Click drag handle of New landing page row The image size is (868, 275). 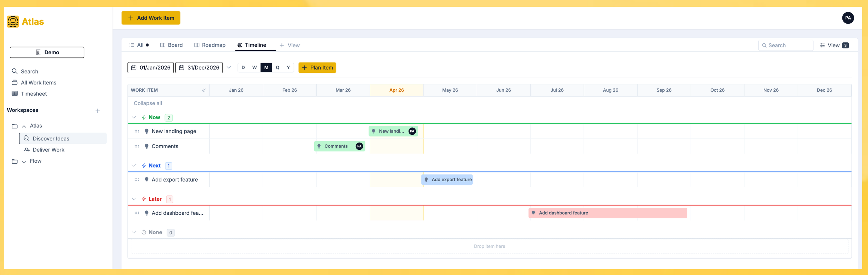pos(137,131)
